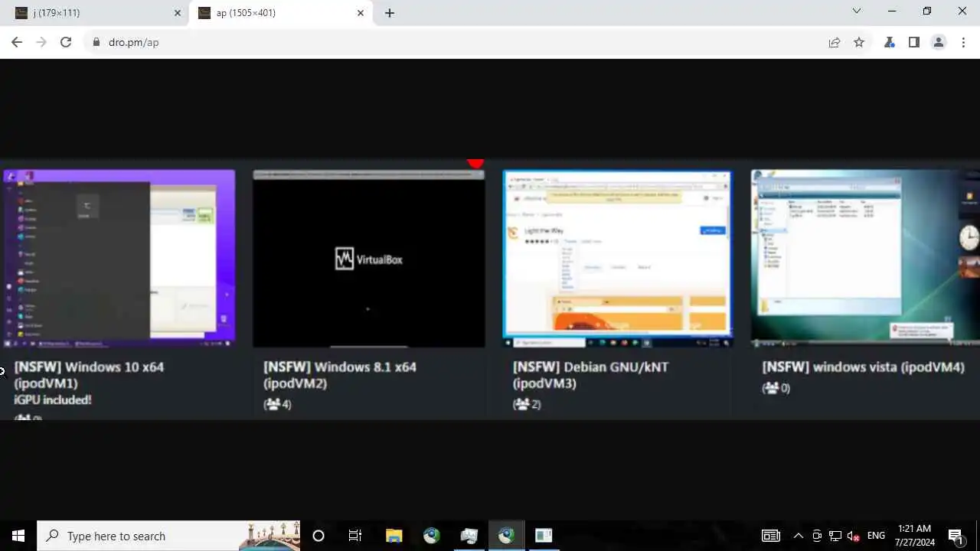Add a new browser tab
Image resolution: width=980 pixels, height=551 pixels.
click(390, 13)
